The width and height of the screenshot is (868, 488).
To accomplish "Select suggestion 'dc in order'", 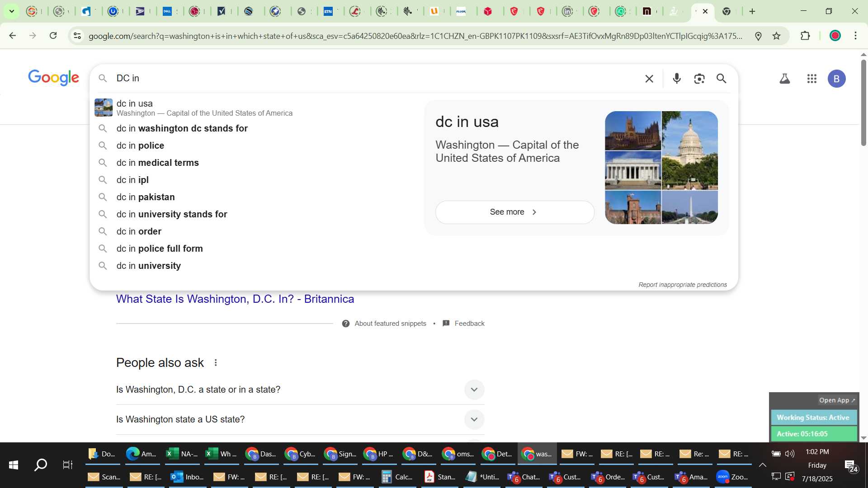I will (258, 232).
